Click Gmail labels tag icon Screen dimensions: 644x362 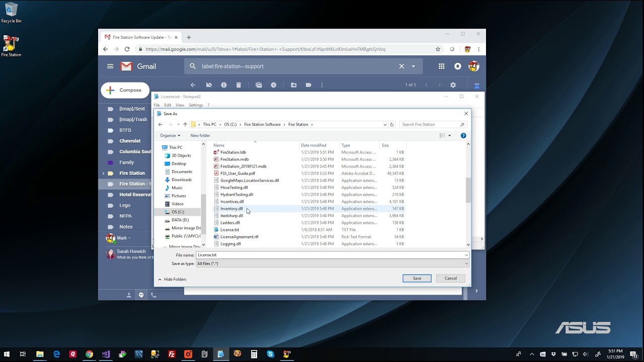pyautogui.click(x=308, y=85)
